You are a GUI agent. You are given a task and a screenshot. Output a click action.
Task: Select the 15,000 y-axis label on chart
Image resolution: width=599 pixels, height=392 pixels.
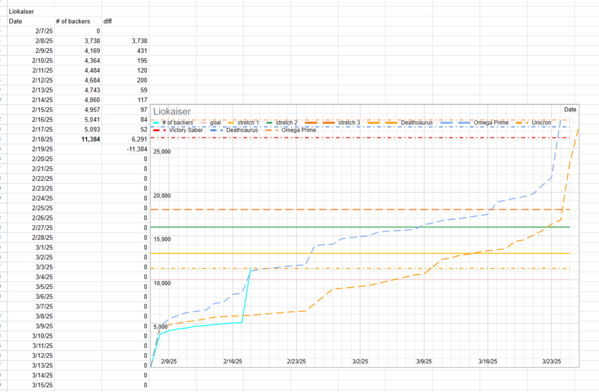point(162,240)
